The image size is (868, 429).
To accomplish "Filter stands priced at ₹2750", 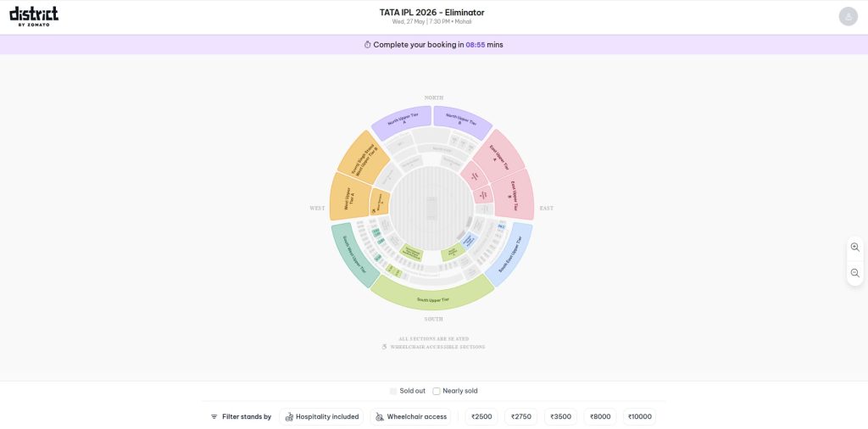I will tap(521, 417).
